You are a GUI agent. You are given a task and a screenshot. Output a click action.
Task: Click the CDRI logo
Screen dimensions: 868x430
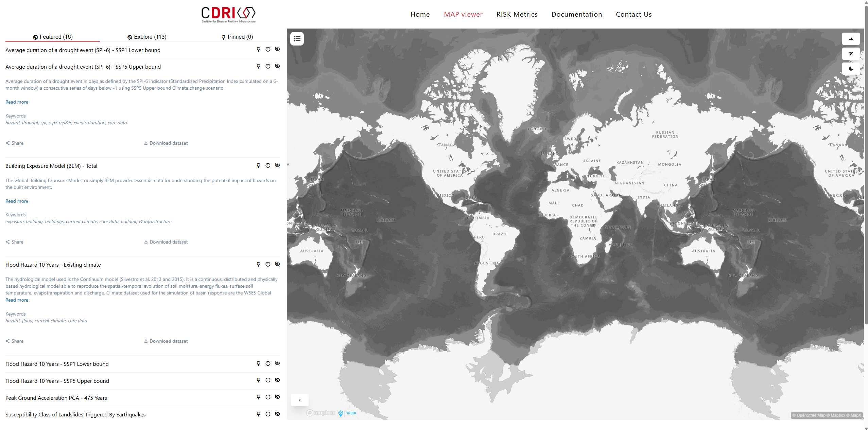click(228, 14)
